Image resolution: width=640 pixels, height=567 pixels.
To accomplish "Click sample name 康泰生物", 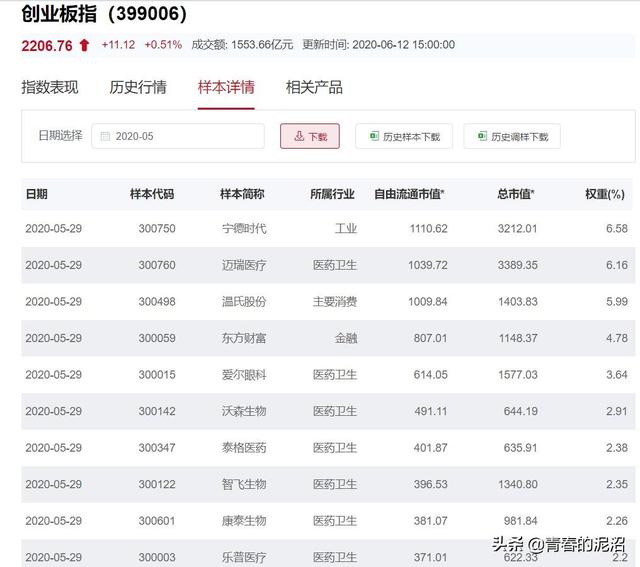I will [x=244, y=521].
